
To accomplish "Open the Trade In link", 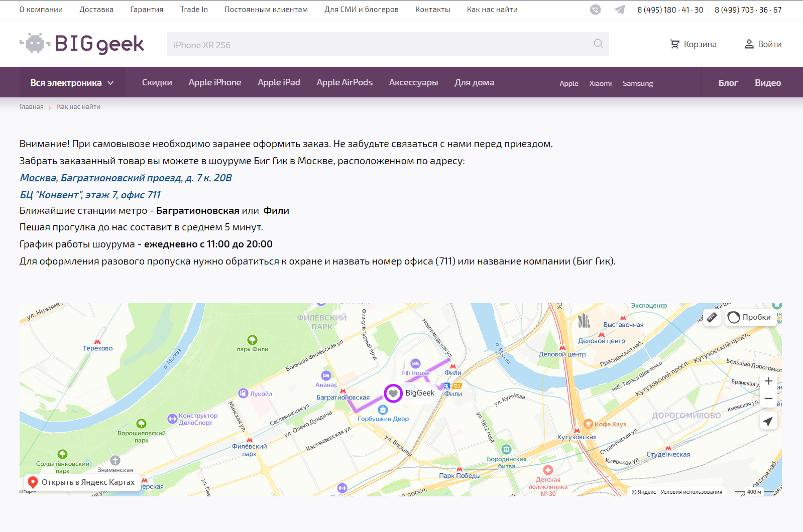I will pos(194,10).
